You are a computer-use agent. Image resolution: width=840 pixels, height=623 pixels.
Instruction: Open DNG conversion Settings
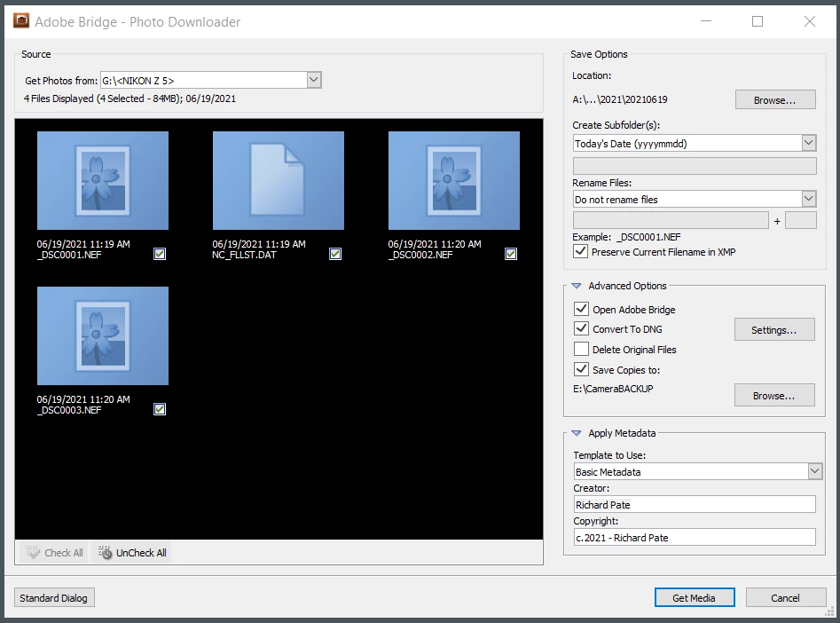coord(774,330)
